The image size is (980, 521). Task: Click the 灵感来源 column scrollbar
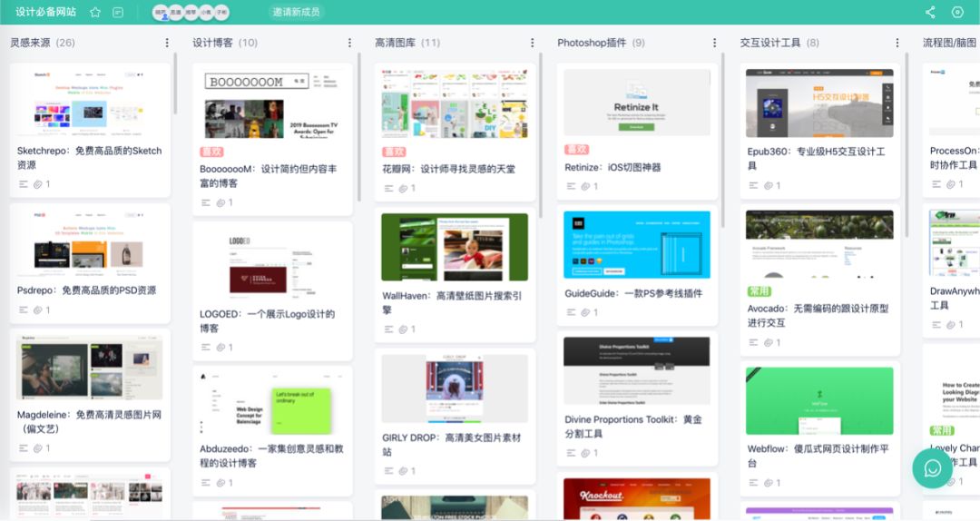coord(175,84)
